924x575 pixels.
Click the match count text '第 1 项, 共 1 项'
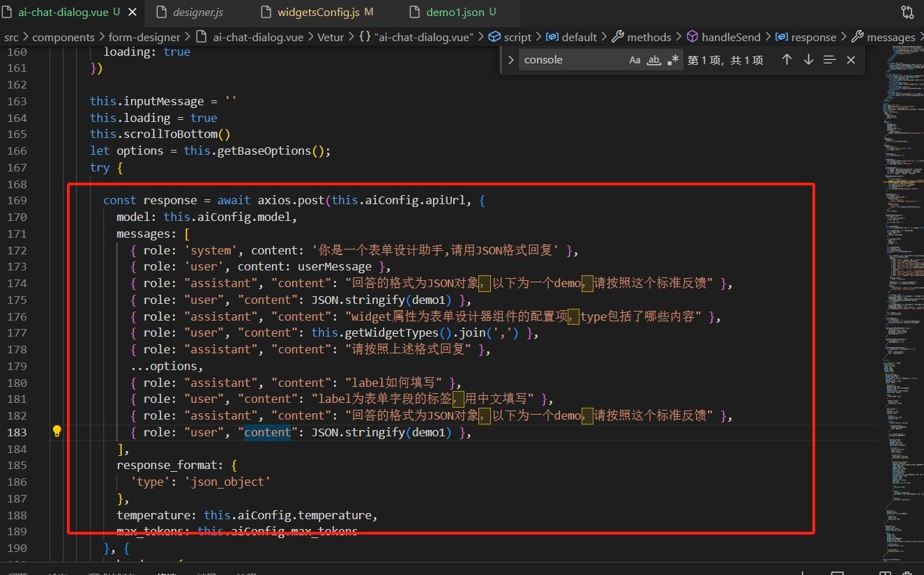(725, 60)
